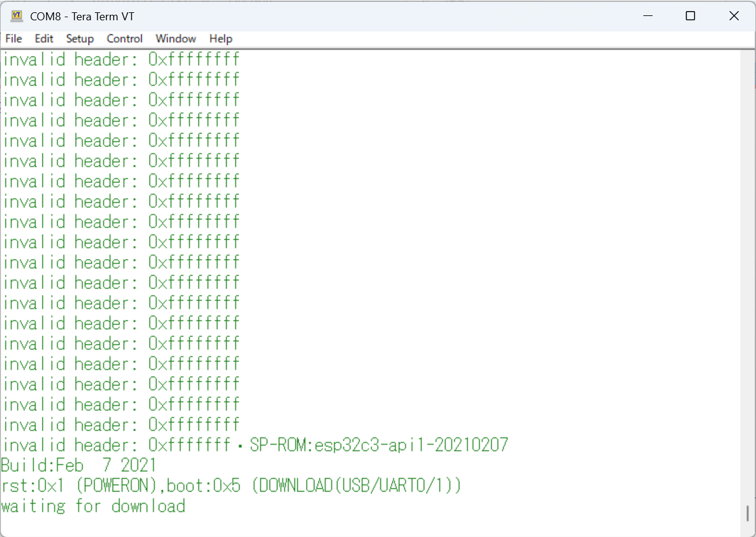This screenshot has height=537, width=756.
Task: Click the "COM8 - Tera Term VT" title text
Action: [x=82, y=17]
